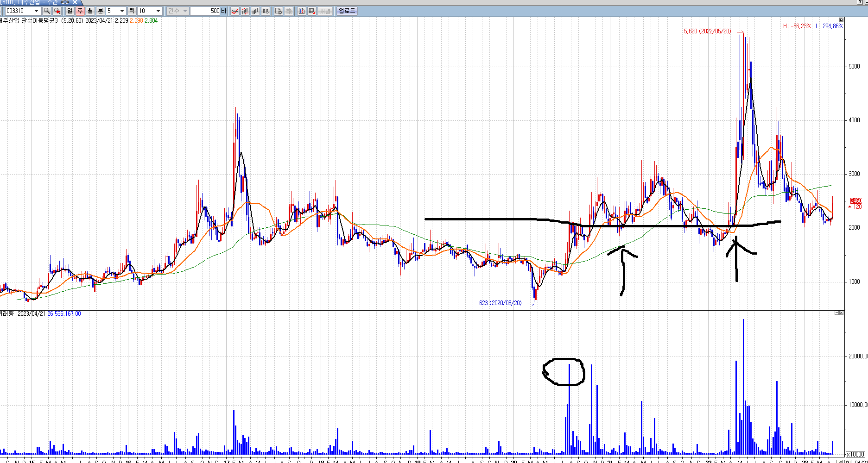This screenshot has width=868, height=463.
Task: Click the up-down arrows toolbar icon
Action: (x=266, y=11)
